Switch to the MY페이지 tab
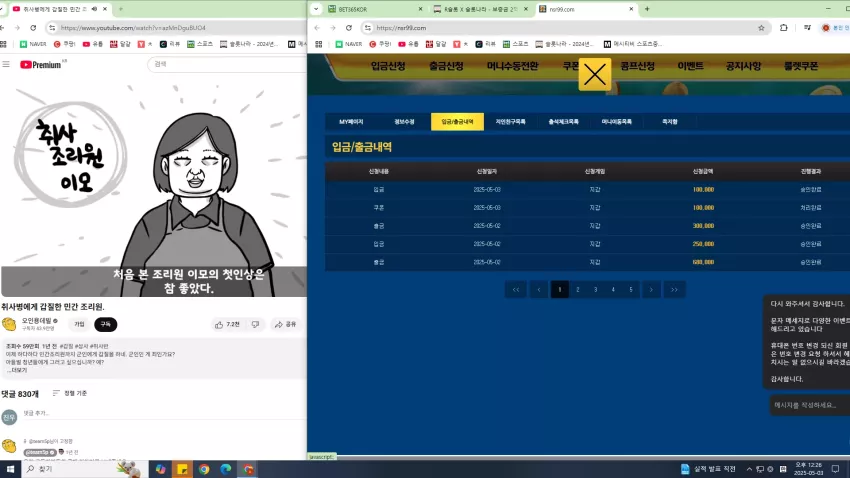Viewport: 850px width, 478px height. pyautogui.click(x=351, y=122)
